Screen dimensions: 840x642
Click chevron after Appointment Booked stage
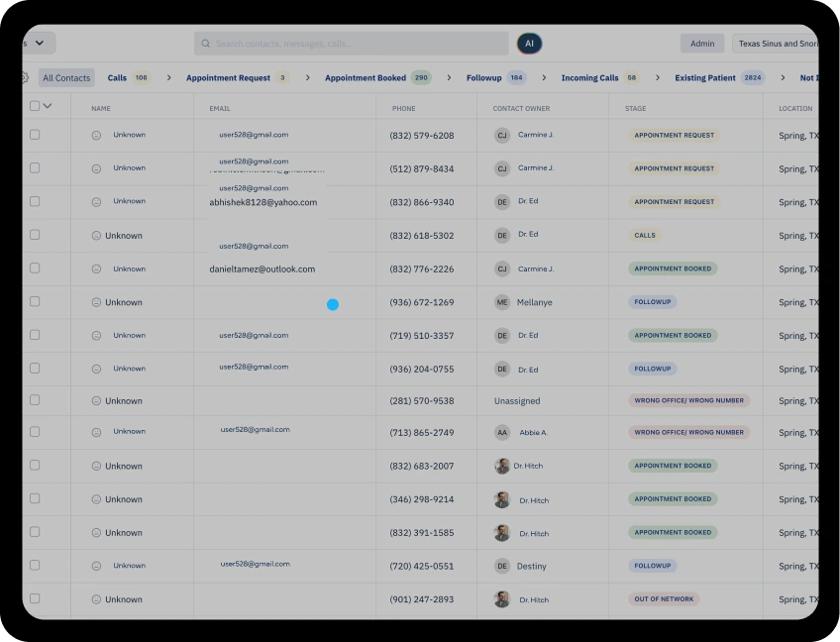(449, 77)
